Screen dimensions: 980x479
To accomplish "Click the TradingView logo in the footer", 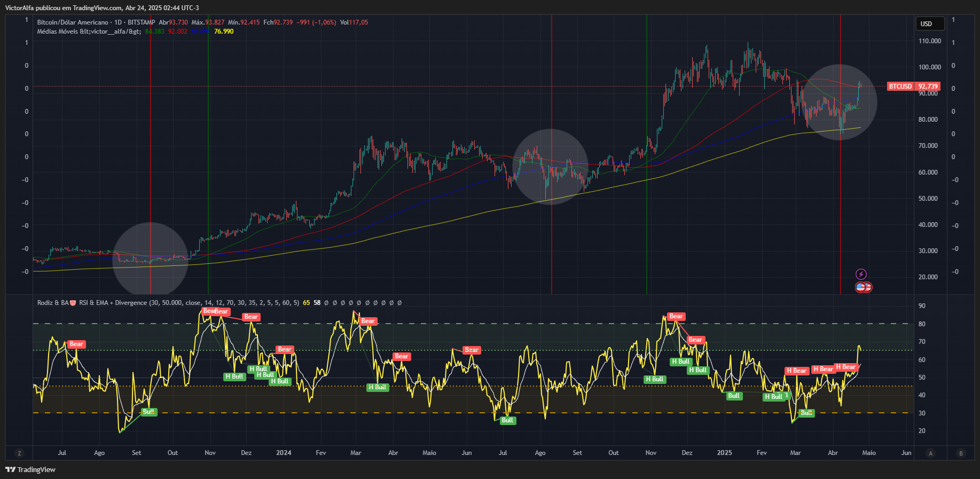I will (x=30, y=469).
